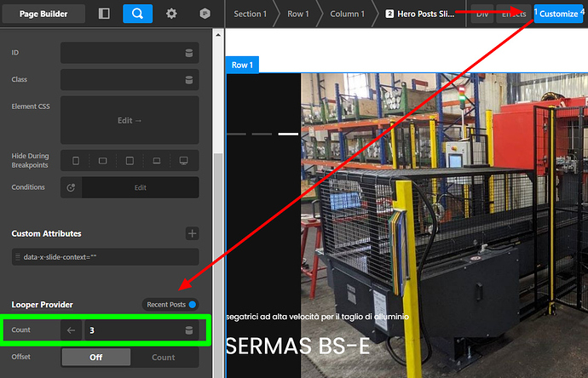
Task: Add a custom attribute with plus icon
Action: tap(192, 233)
